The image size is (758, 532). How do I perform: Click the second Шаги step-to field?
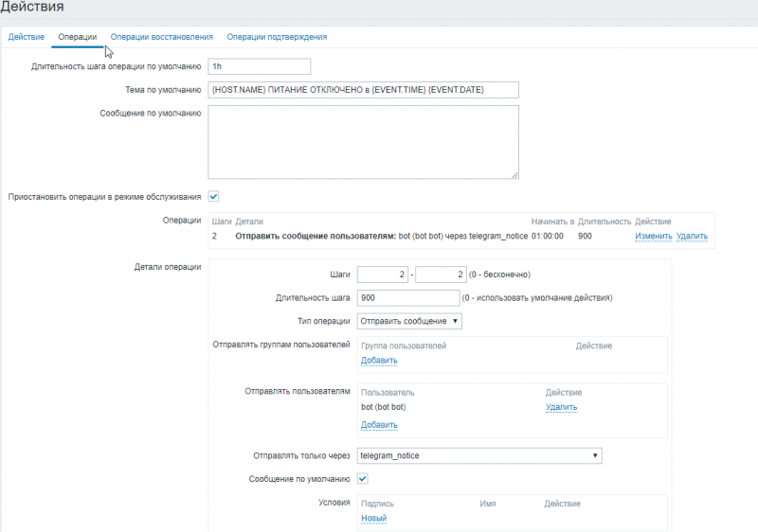(x=440, y=275)
